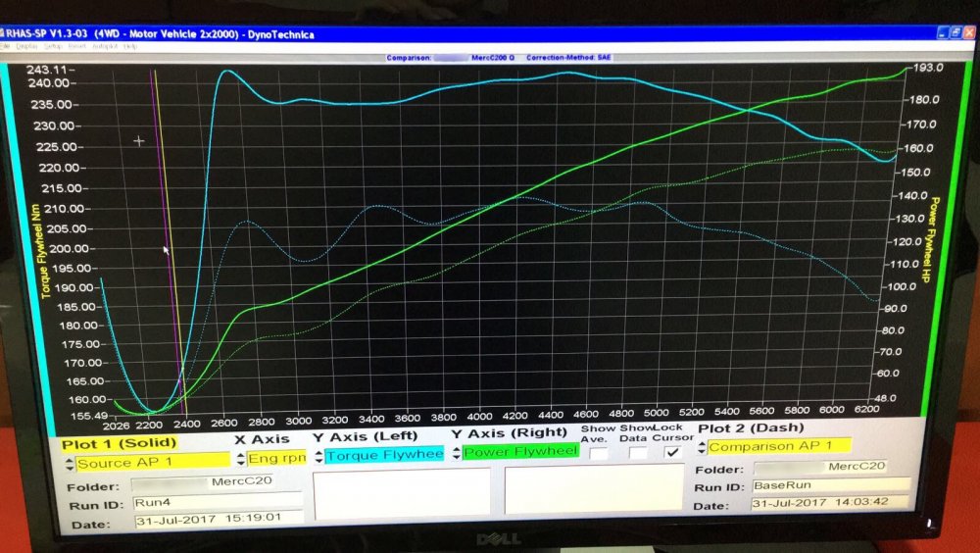
Task: Click the Run ID field showing Run4
Action: tap(217, 502)
